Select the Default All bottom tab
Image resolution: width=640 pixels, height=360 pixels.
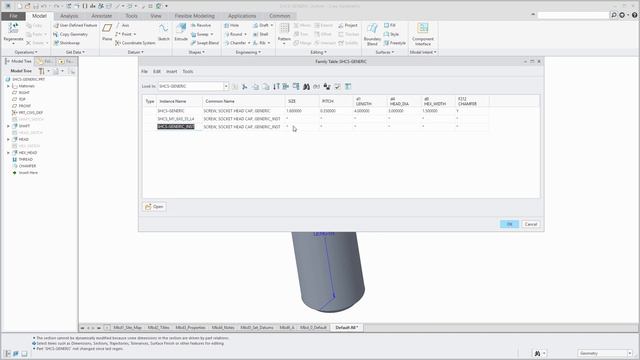tap(346, 328)
